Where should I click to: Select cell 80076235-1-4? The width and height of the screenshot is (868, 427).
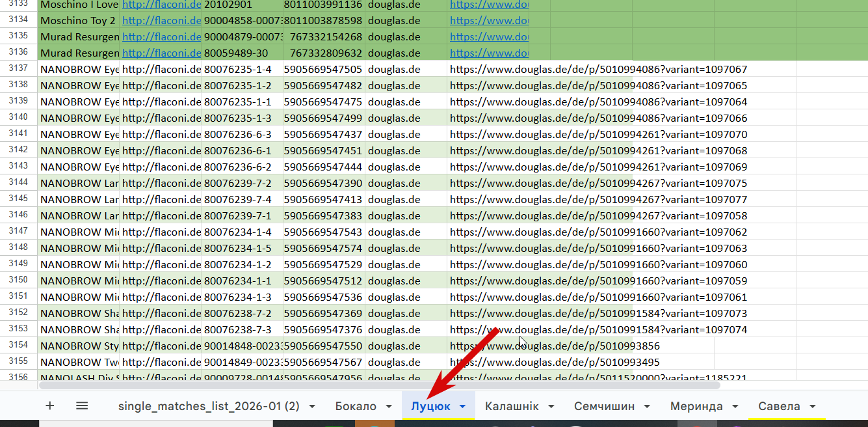click(243, 69)
